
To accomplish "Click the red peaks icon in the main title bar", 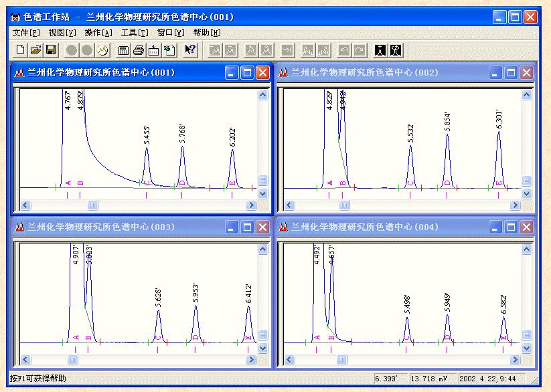I will click(x=15, y=17).
